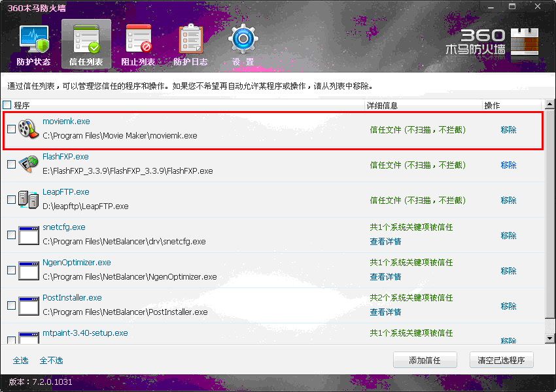
Task: Click the path D:\leapftp\LeapFTP.exe
Action: click(86, 206)
